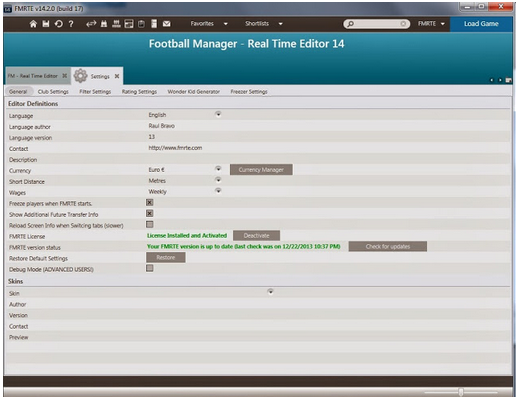Click the tab scroll left arrow

point(491,80)
